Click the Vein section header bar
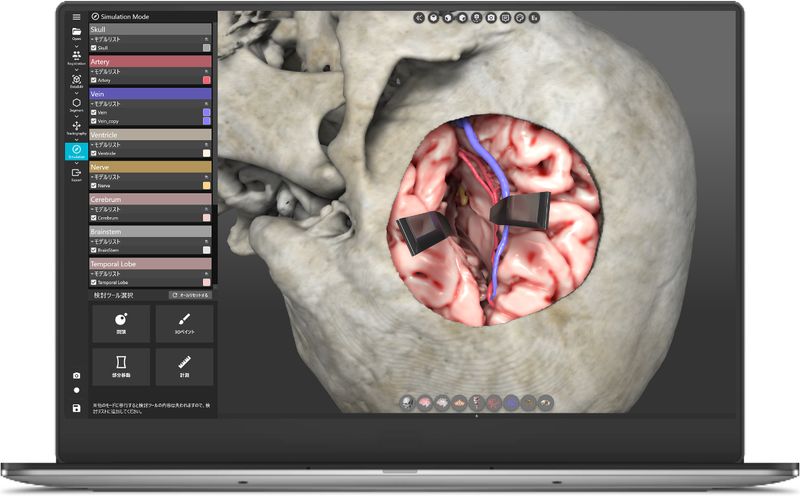The width and height of the screenshot is (800, 498). tap(150, 93)
